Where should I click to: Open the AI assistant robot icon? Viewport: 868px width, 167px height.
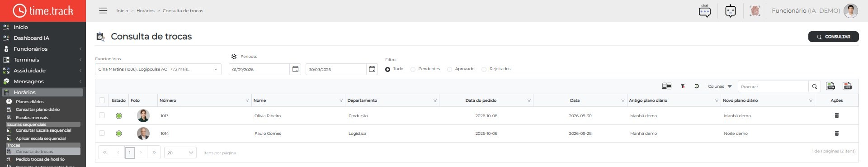731,11
